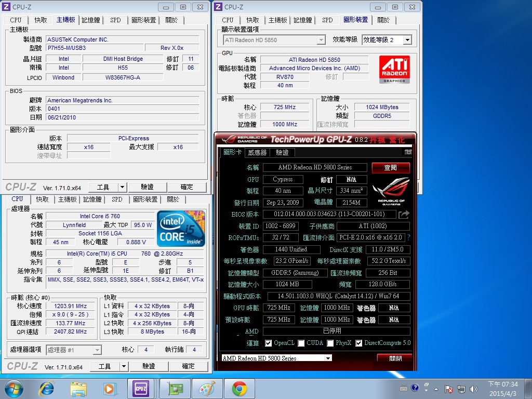
Task: Click the BIOS export share arrow icon
Action: click(404, 214)
